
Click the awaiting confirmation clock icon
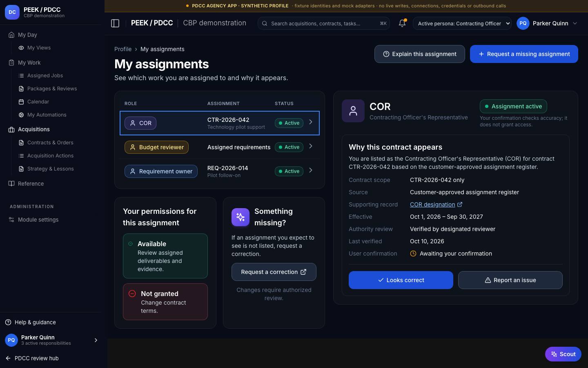[413, 254]
